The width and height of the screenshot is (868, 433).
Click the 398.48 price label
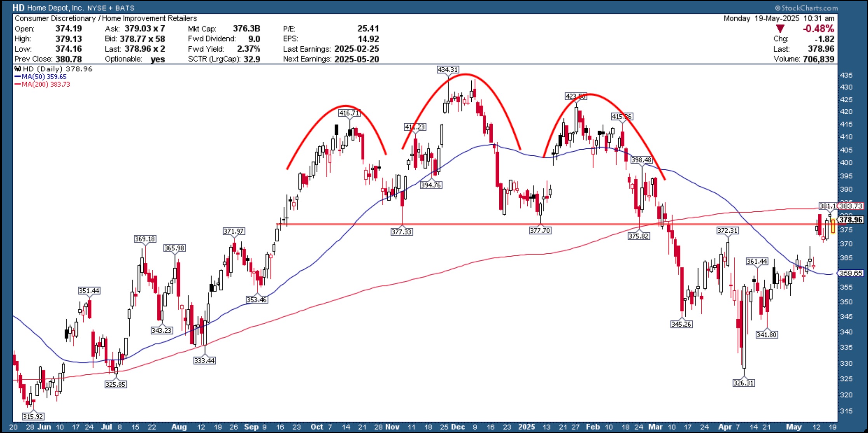click(641, 160)
